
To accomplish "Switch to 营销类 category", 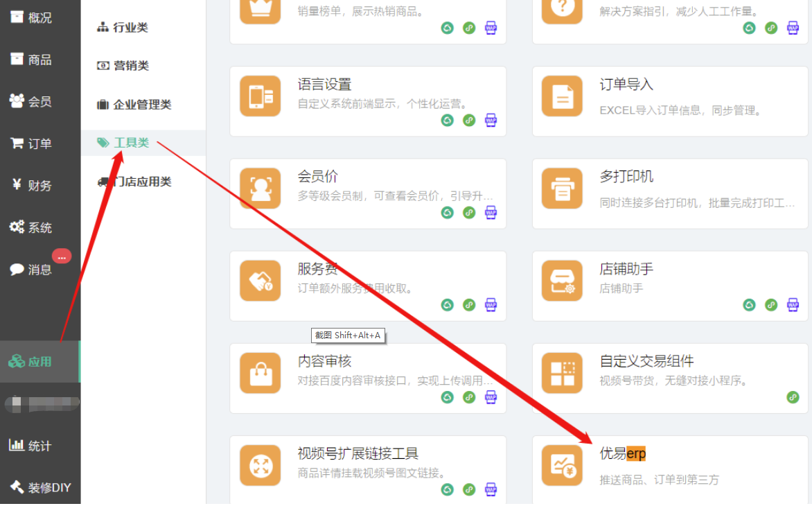I will [x=131, y=66].
